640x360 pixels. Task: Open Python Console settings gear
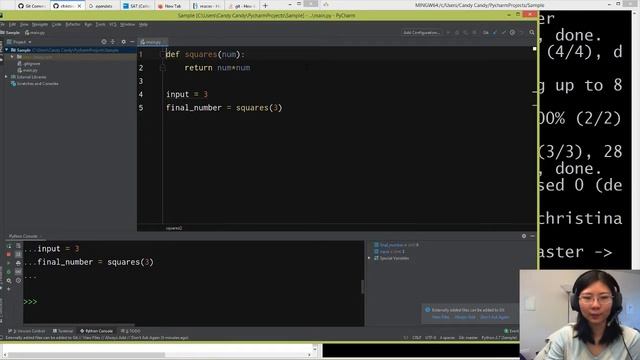524,236
